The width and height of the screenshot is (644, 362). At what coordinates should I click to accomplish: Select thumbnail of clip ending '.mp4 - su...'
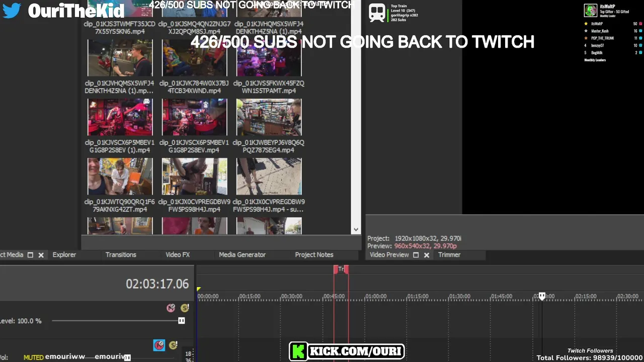point(269,176)
